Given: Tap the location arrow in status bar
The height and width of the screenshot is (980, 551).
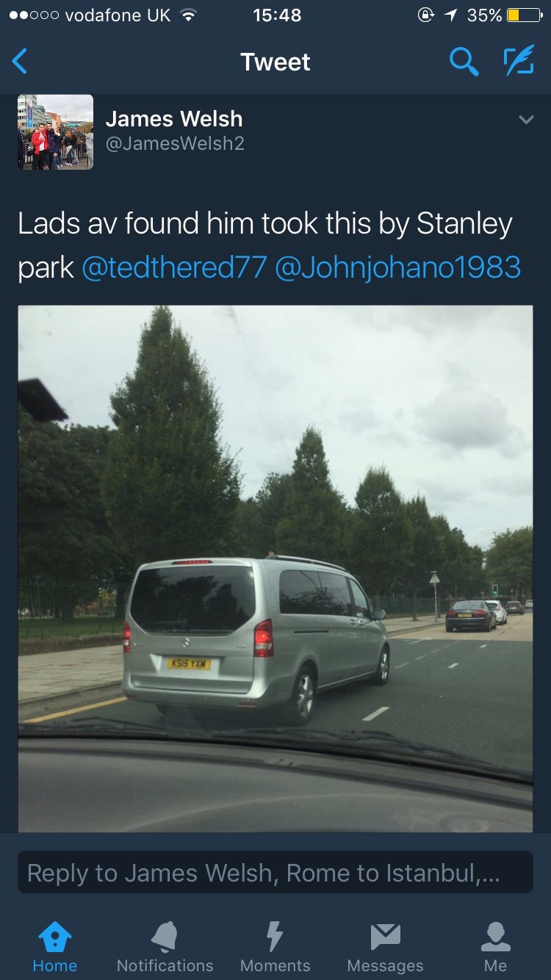Looking at the screenshot, I should [450, 15].
